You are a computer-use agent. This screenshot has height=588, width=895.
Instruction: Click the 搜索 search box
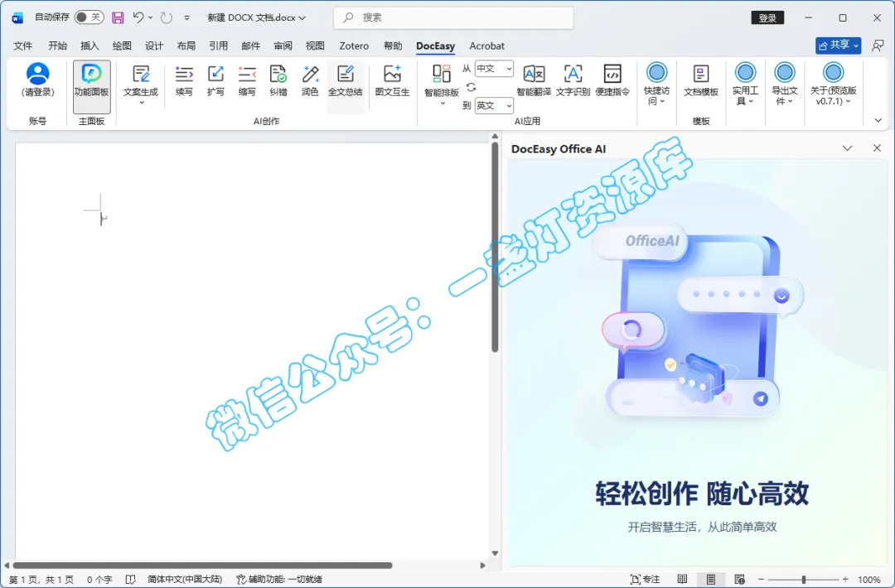tap(453, 17)
